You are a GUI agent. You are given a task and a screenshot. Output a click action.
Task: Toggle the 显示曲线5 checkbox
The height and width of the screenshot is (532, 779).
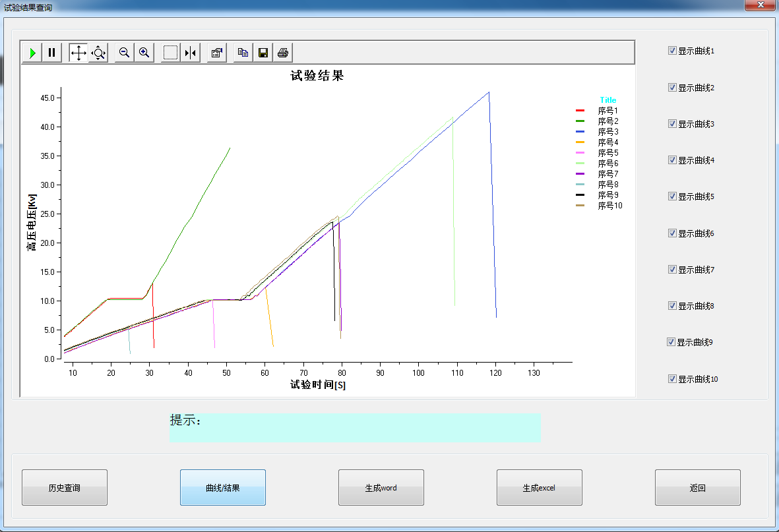[x=672, y=196]
